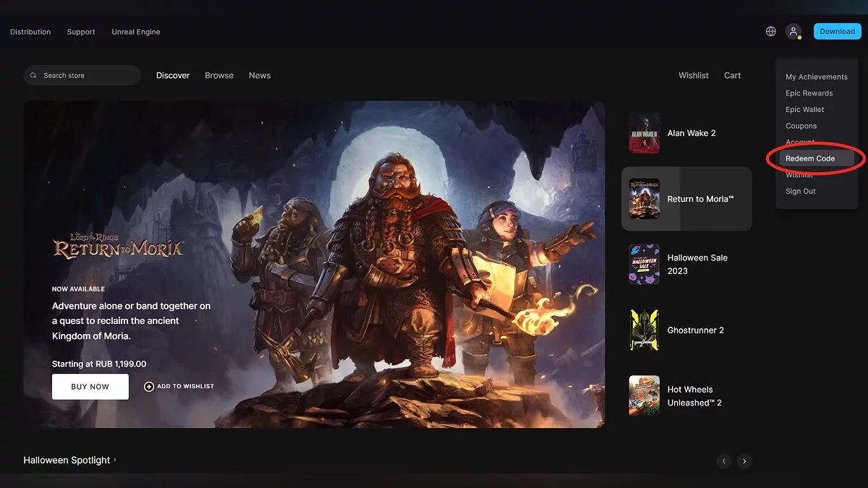The width and height of the screenshot is (868, 488).
Task: Go to the News tab
Action: [x=260, y=75]
